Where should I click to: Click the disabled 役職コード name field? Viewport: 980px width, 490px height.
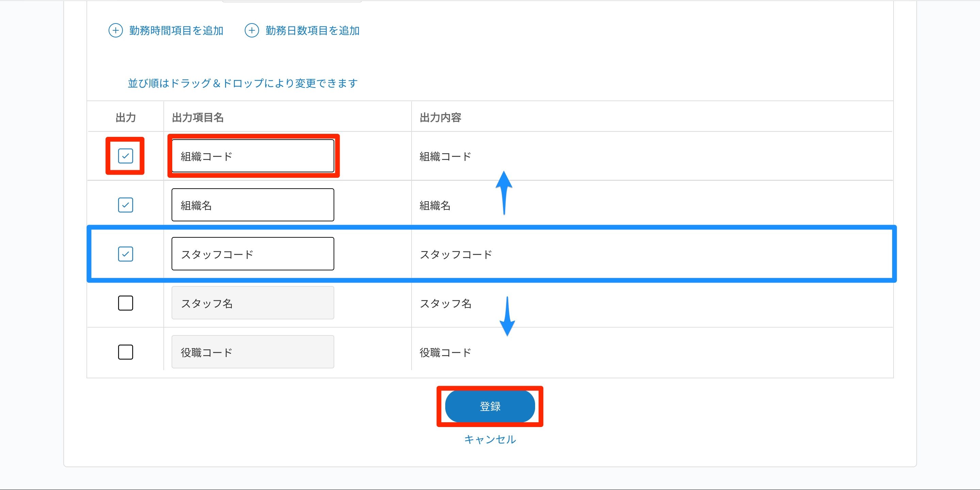click(253, 352)
